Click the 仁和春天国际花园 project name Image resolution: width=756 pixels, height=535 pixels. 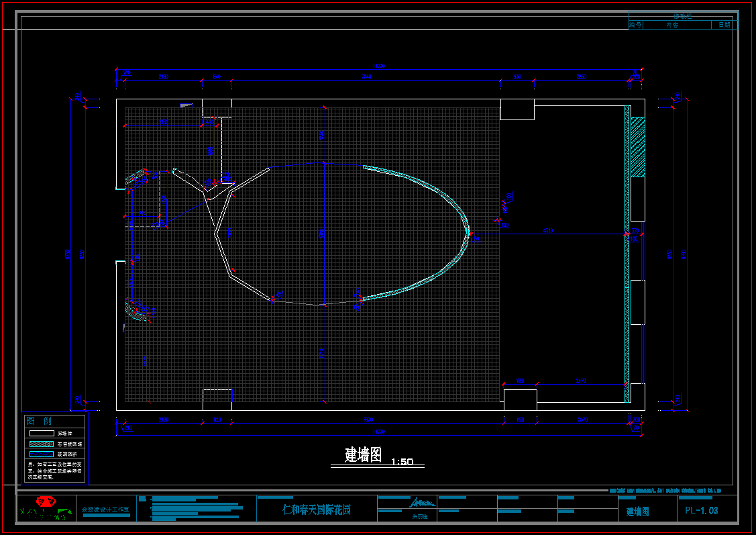pyautogui.click(x=317, y=509)
